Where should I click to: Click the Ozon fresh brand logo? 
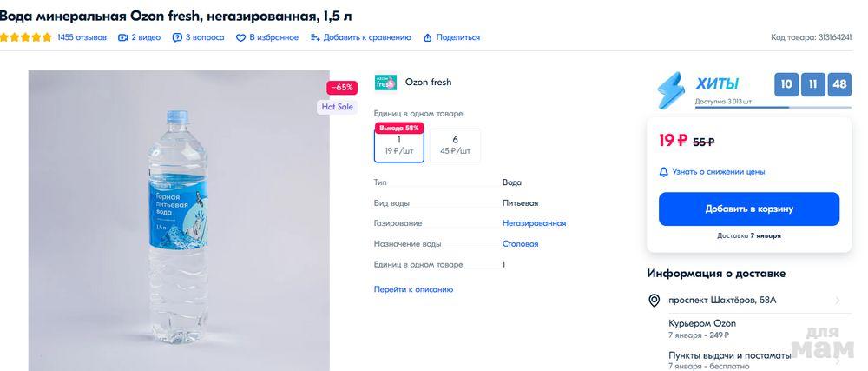coord(385,83)
